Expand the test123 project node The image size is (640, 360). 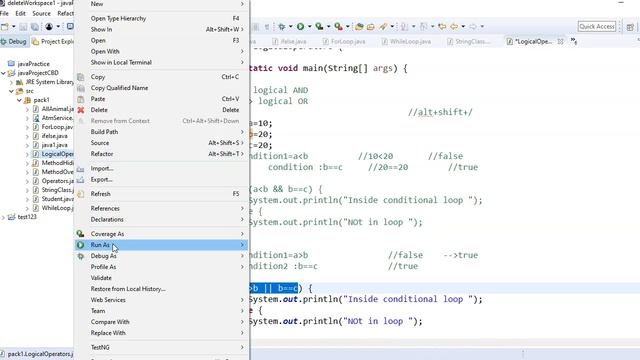pyautogui.click(x=4, y=217)
